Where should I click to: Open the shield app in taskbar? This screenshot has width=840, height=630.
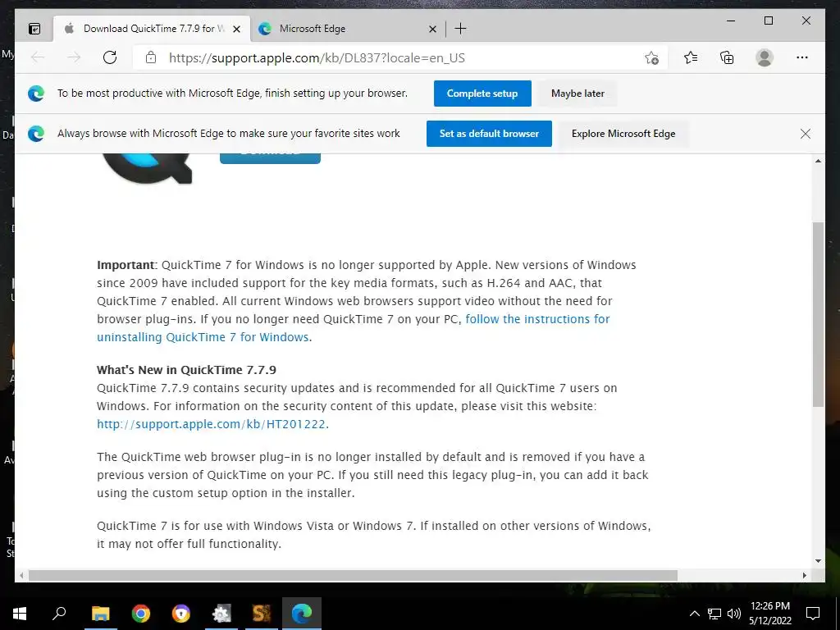[x=181, y=614]
